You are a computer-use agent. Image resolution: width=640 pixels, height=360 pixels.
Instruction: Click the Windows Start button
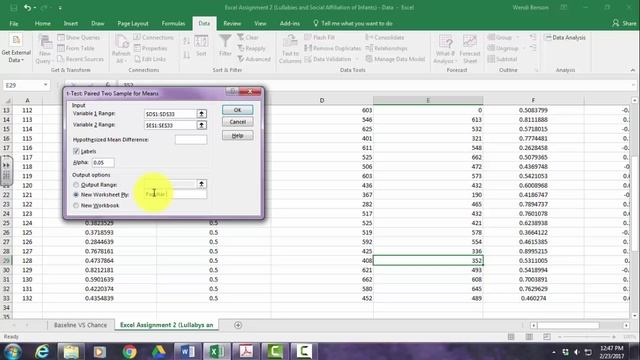point(12,351)
